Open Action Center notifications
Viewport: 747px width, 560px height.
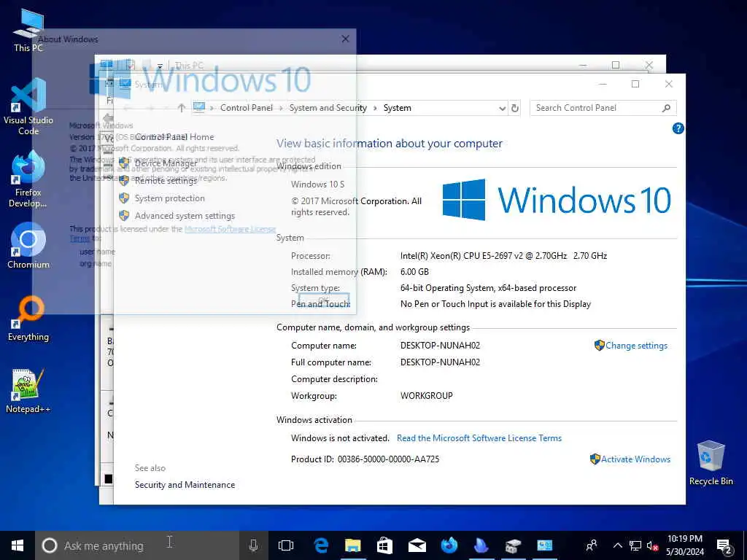724,545
